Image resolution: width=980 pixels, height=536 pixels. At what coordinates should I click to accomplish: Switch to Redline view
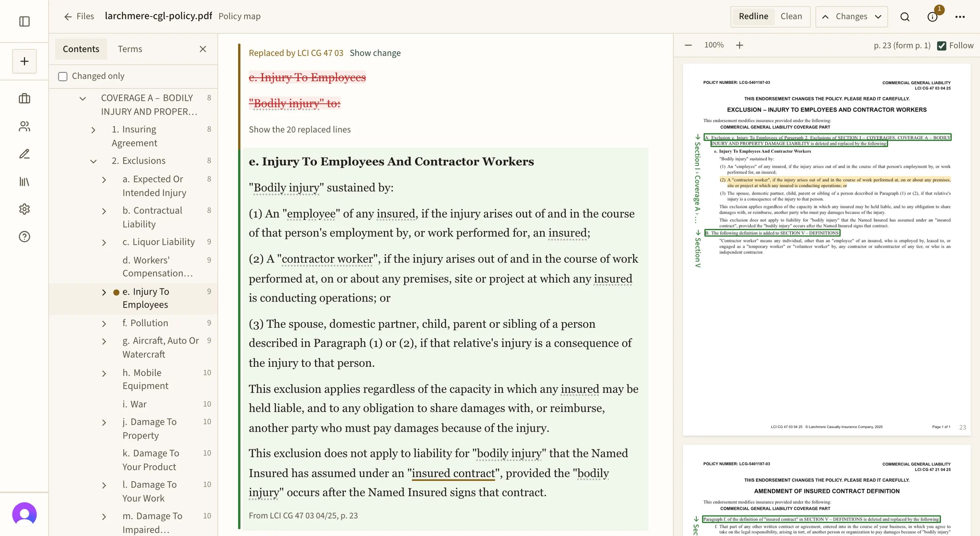(753, 17)
